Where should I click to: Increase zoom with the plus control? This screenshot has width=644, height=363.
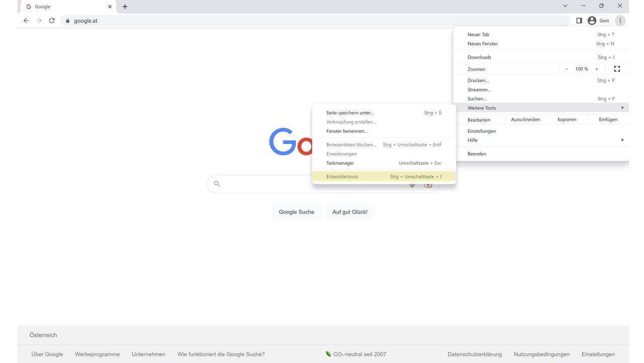point(597,69)
